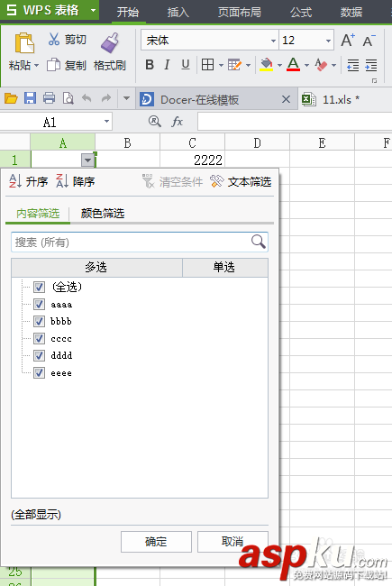Screen dimensions: 392x586
Task: Redo the last action
Action: (x=106, y=98)
